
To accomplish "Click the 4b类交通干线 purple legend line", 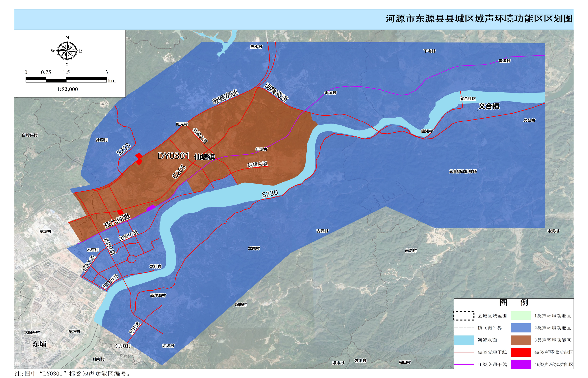I will (x=464, y=365).
